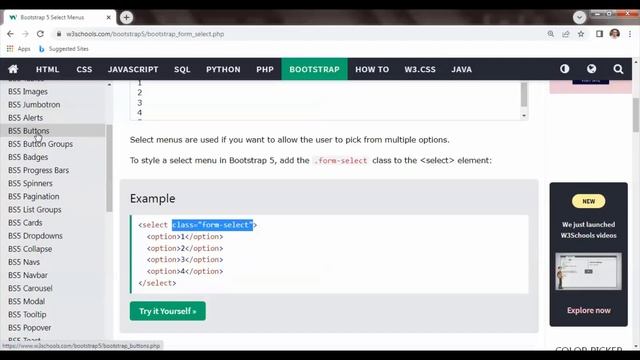The width and height of the screenshot is (640, 360).
Task: Click the browser forward arrow
Action: pos(25,34)
